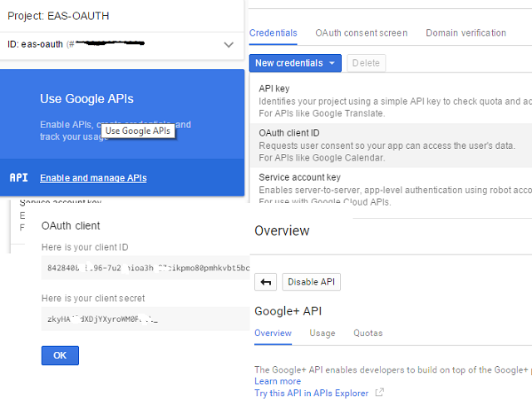The image size is (532, 406).
Task: Click the Project: EAS-OAUTH title
Action: pos(58,16)
